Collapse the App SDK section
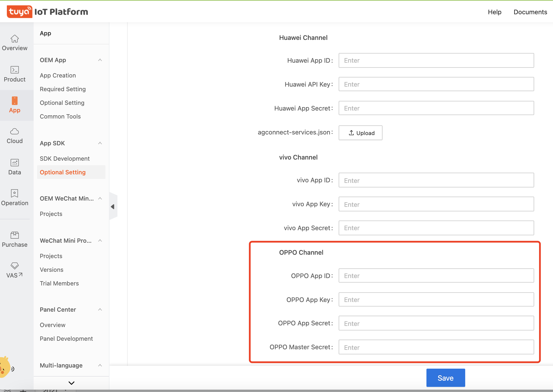The height and width of the screenshot is (392, 553). pyautogui.click(x=100, y=143)
